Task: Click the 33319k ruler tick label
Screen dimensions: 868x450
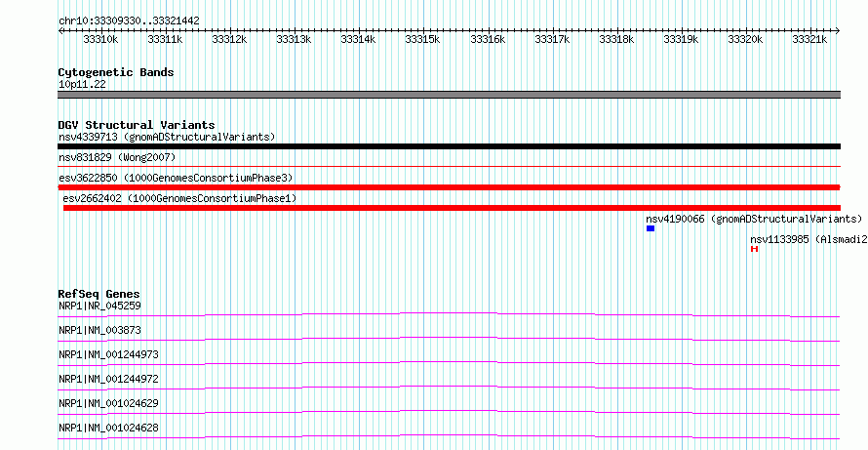Action: click(x=681, y=39)
